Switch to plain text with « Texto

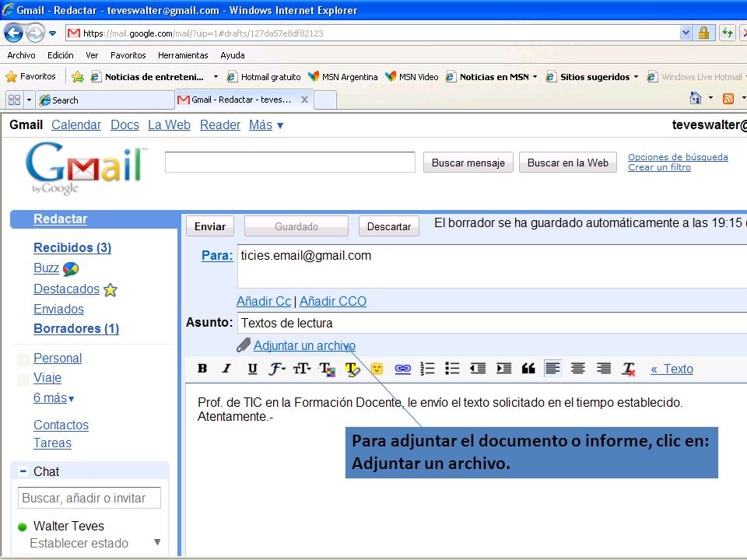pos(672,369)
